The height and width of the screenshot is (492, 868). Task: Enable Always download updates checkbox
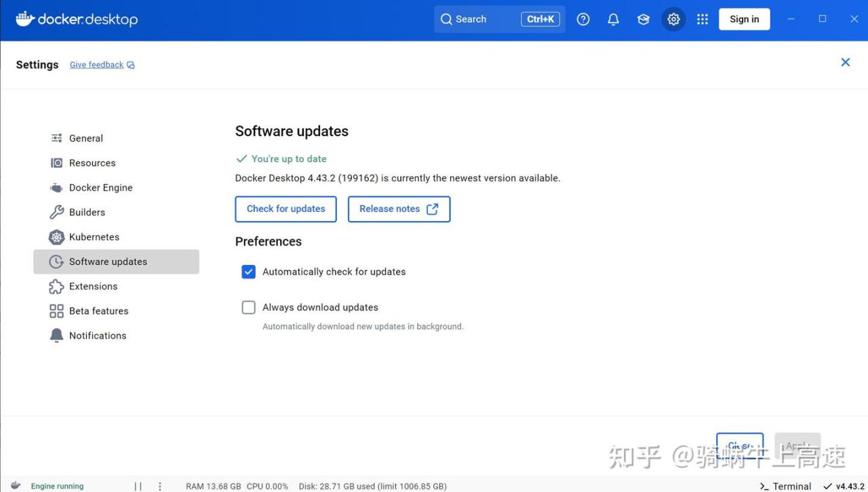[x=249, y=308]
